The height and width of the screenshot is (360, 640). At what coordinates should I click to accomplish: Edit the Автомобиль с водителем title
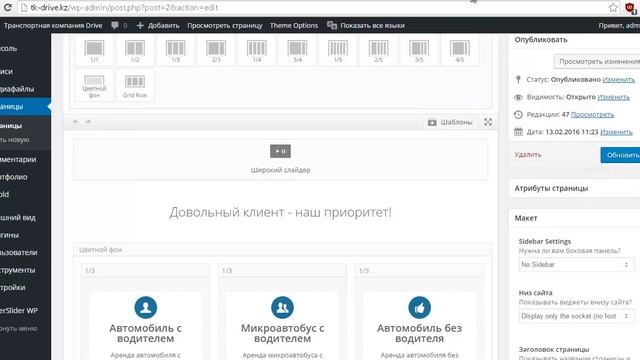[x=145, y=333]
